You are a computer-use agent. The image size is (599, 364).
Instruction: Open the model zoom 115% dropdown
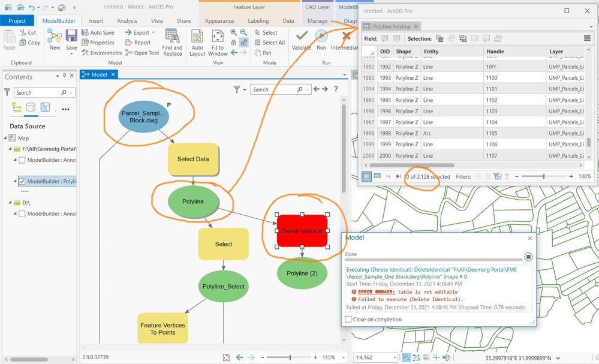tap(344, 357)
